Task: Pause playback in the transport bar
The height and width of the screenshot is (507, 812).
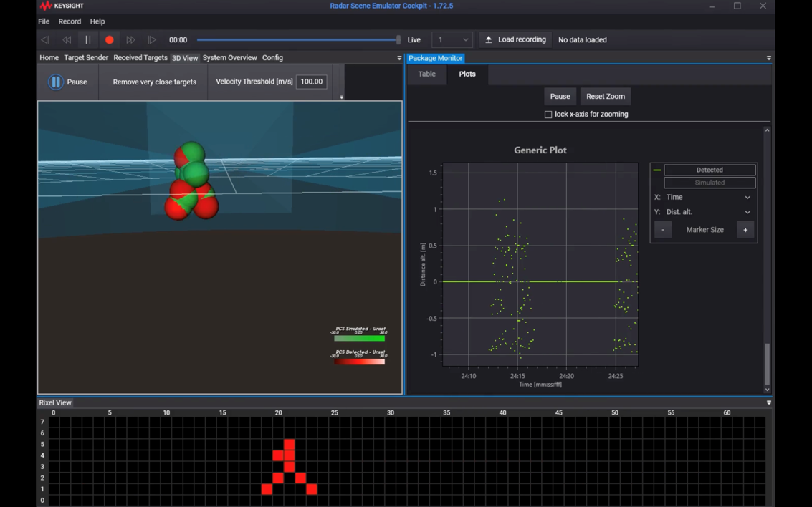Action: [x=88, y=40]
